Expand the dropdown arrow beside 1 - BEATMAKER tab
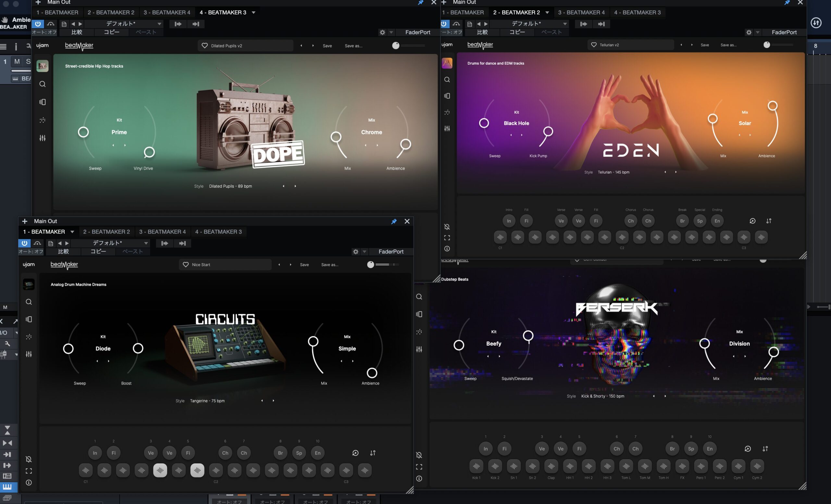This screenshot has width=831, height=504. click(72, 232)
